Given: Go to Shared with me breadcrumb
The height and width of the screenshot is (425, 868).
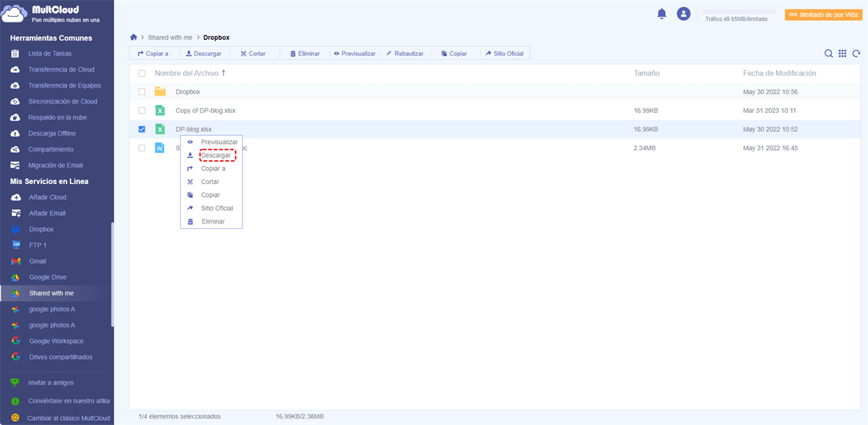Looking at the screenshot, I should 169,37.
